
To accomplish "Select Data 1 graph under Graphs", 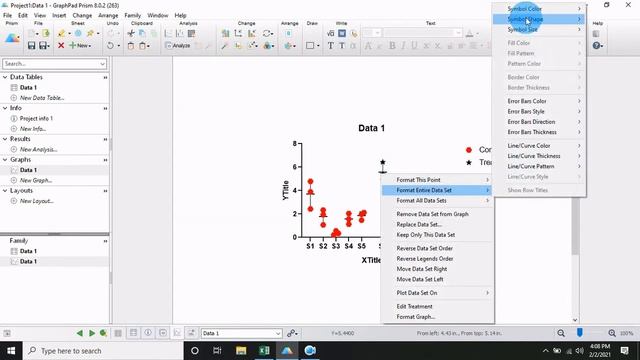I will tap(28, 170).
